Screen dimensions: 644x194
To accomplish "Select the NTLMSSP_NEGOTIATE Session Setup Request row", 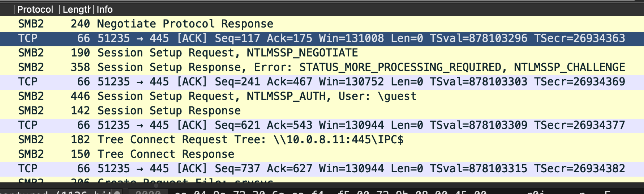I will tap(228, 53).
